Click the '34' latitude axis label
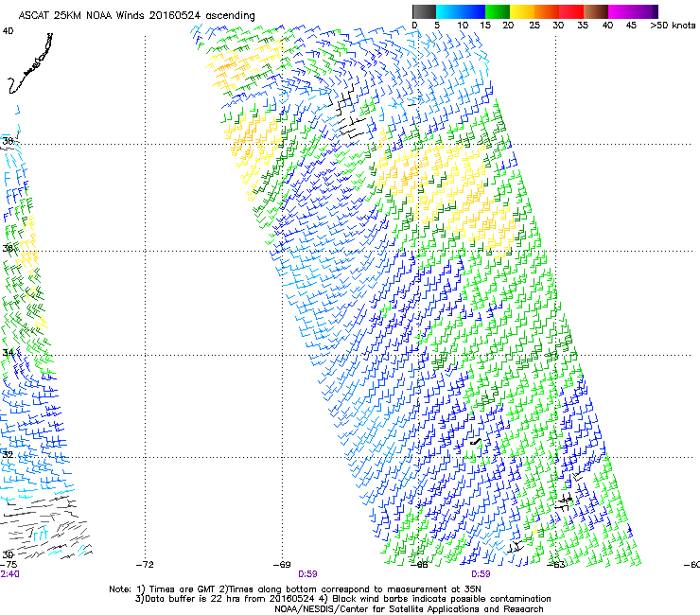Screen dimensions: 700x615 coord(8,352)
